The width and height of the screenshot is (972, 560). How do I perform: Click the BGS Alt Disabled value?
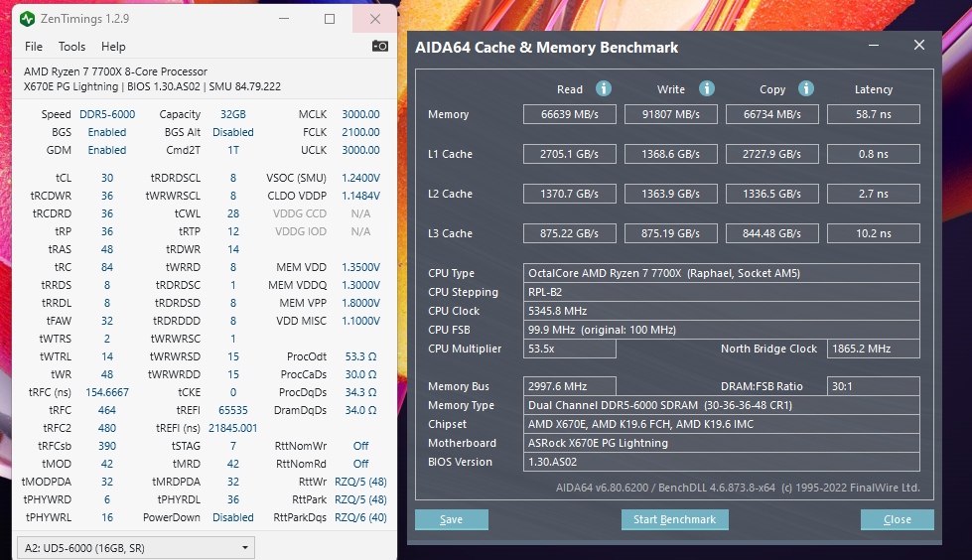click(x=233, y=132)
